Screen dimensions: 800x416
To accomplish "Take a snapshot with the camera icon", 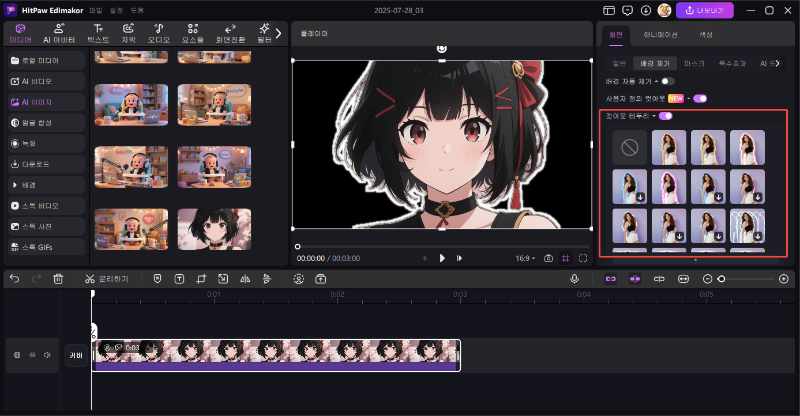I will [x=548, y=258].
